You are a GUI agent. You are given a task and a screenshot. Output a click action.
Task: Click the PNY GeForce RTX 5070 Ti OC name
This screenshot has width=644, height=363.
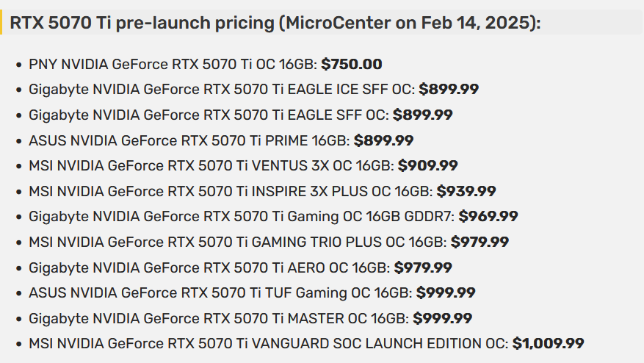coord(173,65)
